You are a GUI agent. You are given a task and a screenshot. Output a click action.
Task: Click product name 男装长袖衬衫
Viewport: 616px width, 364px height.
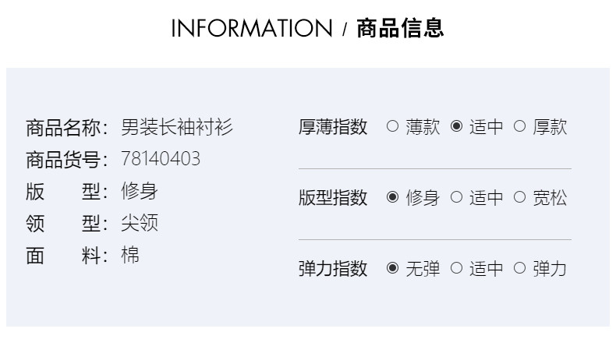177,127
